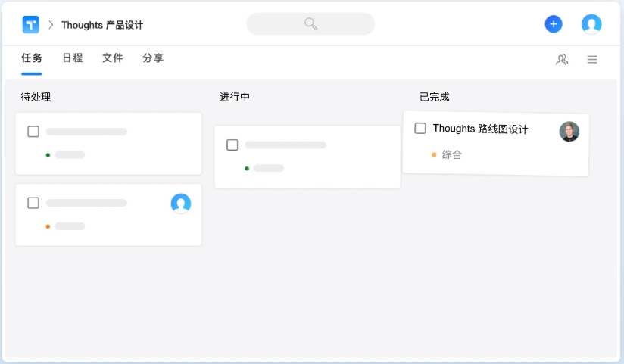Expand the breadcrumb chevron beside the logo
Viewport: 624px width, 364px height.
pos(51,25)
